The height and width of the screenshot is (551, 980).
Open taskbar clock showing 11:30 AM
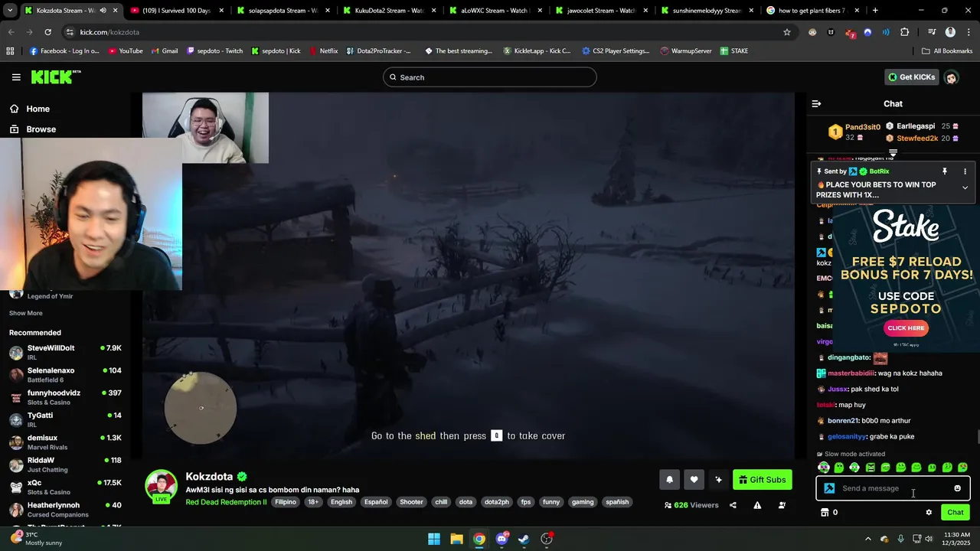click(956, 539)
